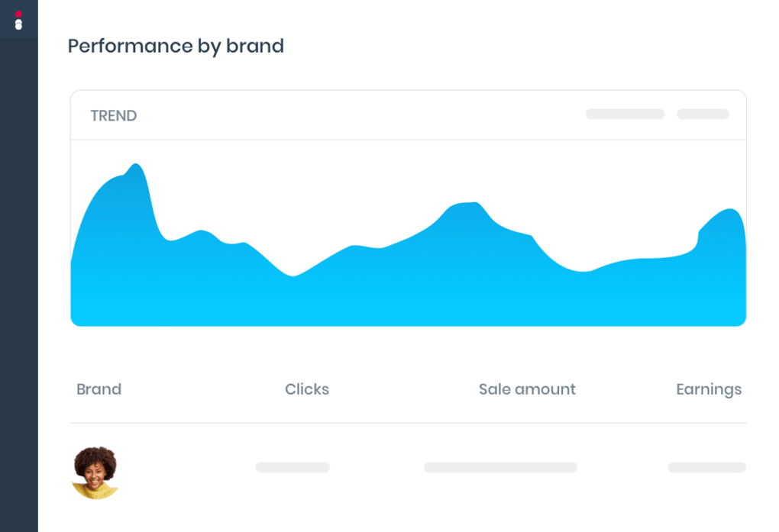This screenshot has width=779, height=532.
Task: Click the Earnings placeholder value in the brand row
Action: point(706,467)
